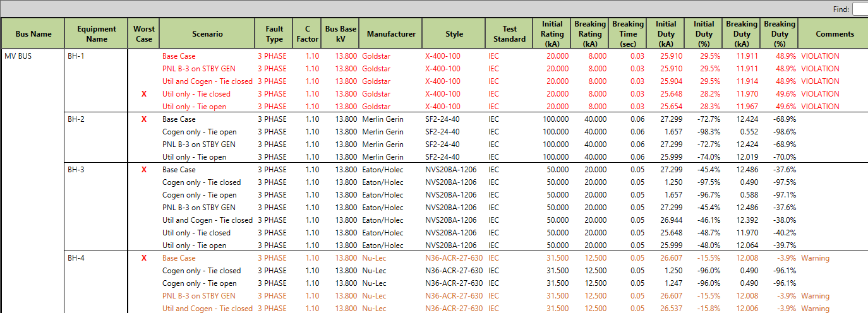
Task: Click the Initial Rating (kA) column header
Action: pyautogui.click(x=553, y=34)
